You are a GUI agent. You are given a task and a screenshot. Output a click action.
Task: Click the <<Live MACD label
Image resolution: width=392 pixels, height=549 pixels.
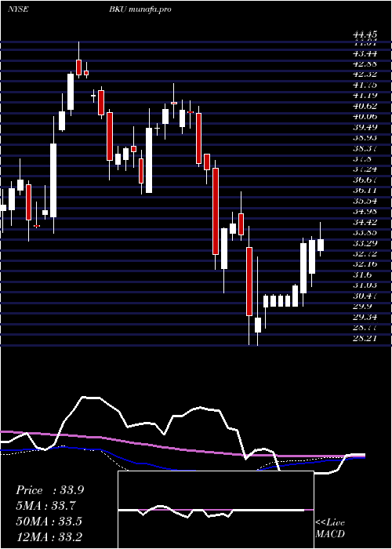[x=330, y=529]
